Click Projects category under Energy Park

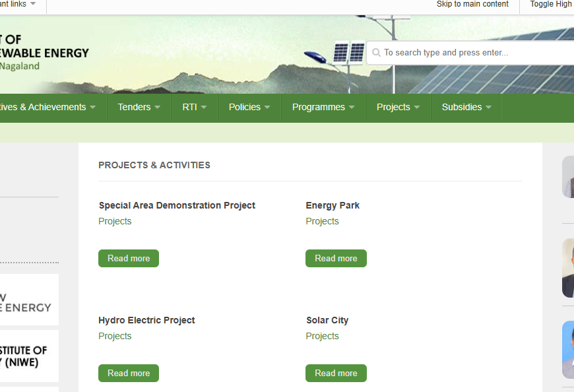click(x=322, y=221)
